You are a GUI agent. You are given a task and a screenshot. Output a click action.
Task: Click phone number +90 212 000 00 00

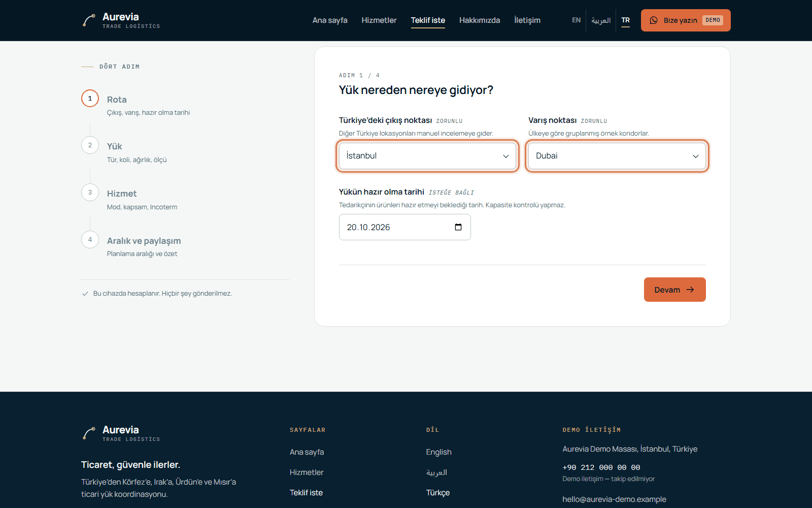pos(601,467)
